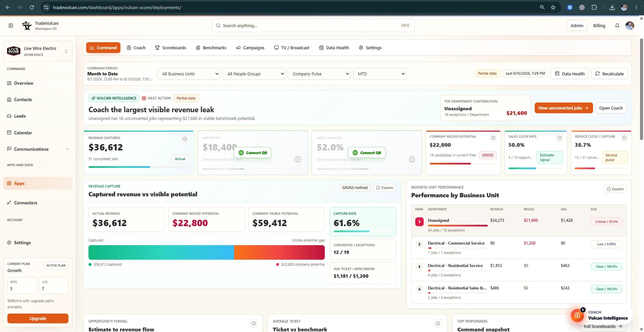Click the captured vs potential gradient bar
This screenshot has width=644, height=332.
tap(206, 252)
